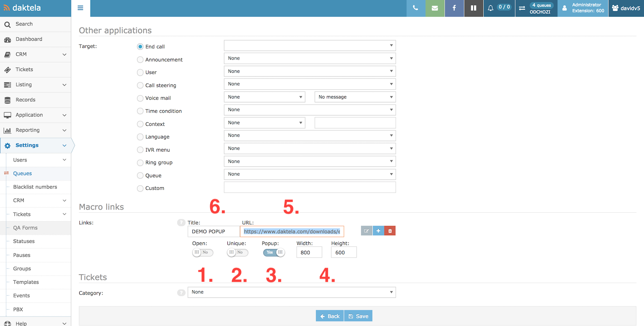Click the help icon beside Links
The image size is (644, 326).
(181, 223)
